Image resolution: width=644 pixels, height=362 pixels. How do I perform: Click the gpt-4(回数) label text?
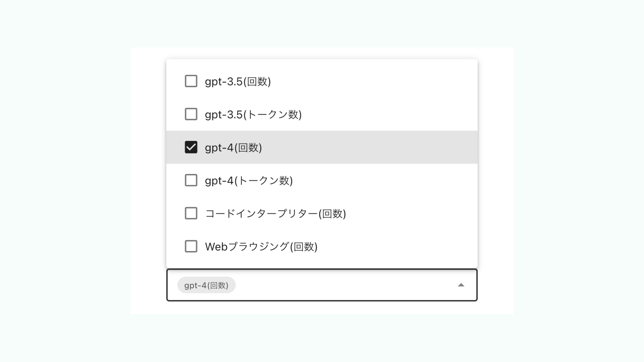click(234, 147)
